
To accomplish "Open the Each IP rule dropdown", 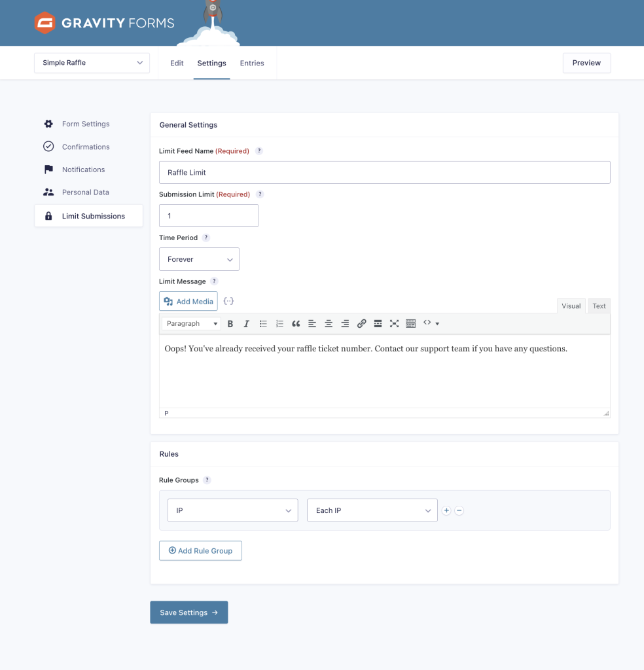I will (372, 510).
